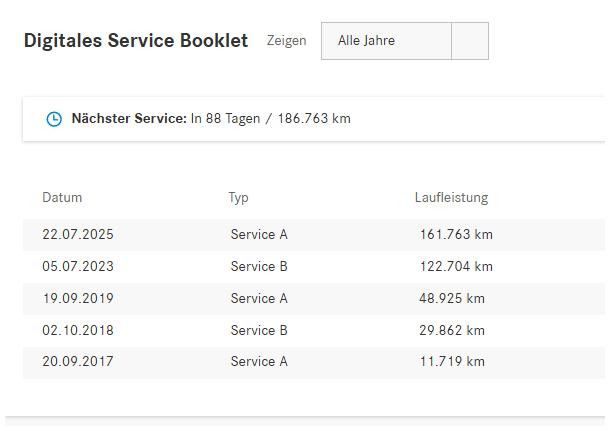
Task: Click the clock icon beside Nächster Service
Action: (x=54, y=119)
